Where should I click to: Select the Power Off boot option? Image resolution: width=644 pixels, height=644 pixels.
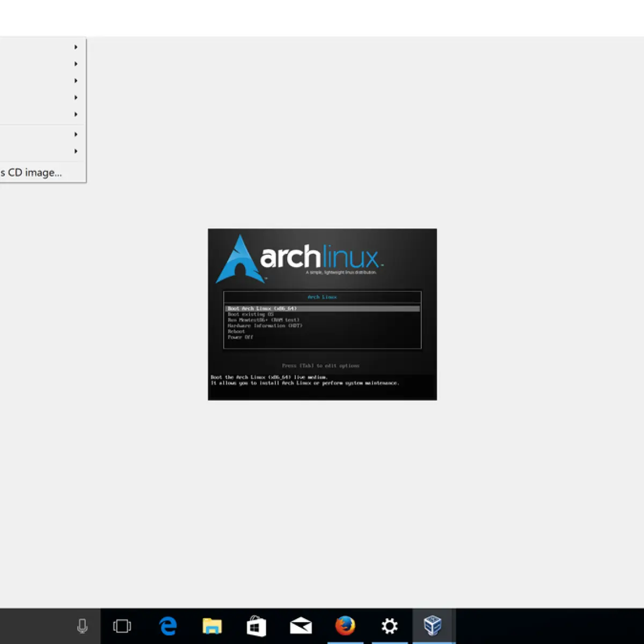click(240, 338)
